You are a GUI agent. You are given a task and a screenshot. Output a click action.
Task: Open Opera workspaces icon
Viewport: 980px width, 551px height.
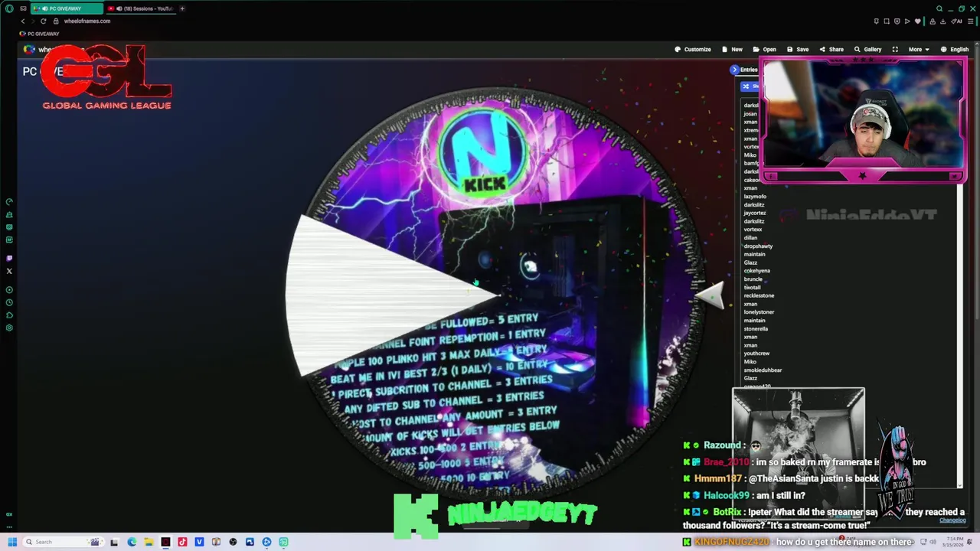pos(23,8)
